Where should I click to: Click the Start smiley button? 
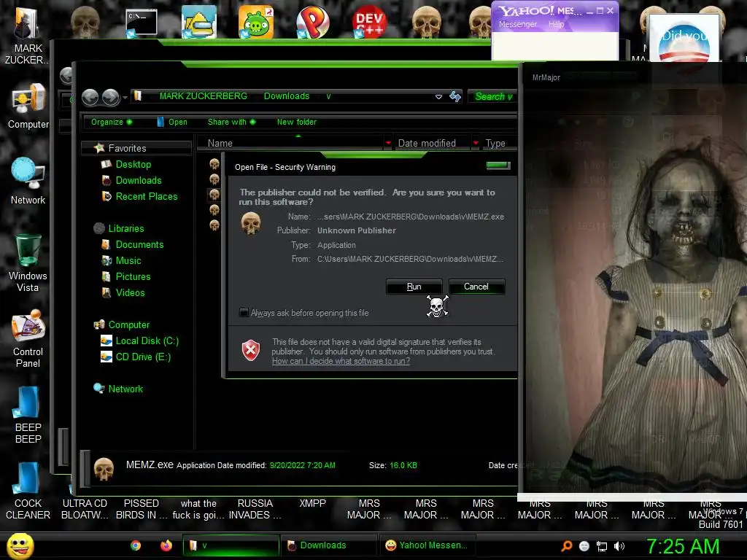point(20,545)
